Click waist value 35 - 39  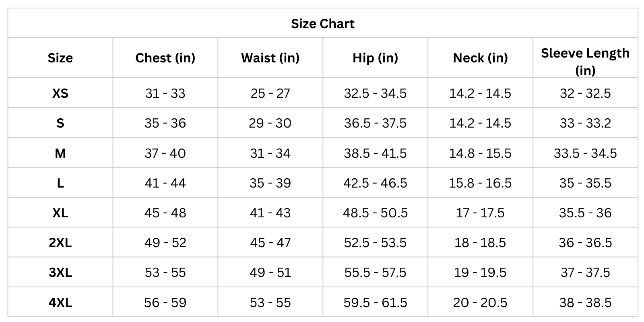click(270, 183)
